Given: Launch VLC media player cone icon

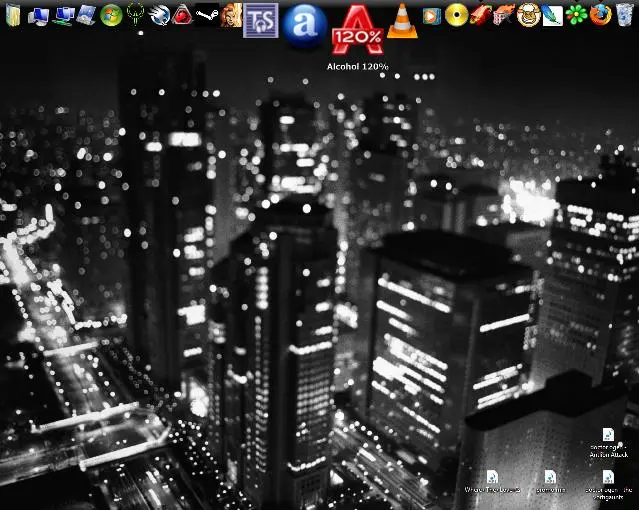Looking at the screenshot, I should [403, 19].
